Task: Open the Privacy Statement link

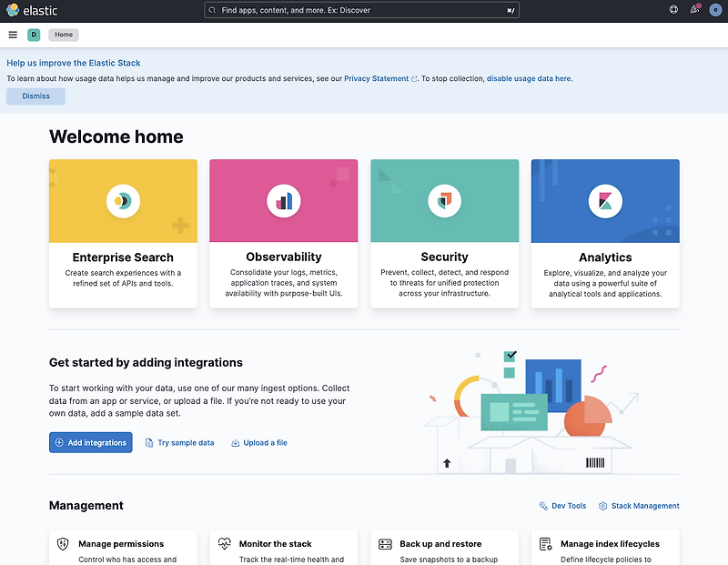Action: pyautogui.click(x=376, y=79)
